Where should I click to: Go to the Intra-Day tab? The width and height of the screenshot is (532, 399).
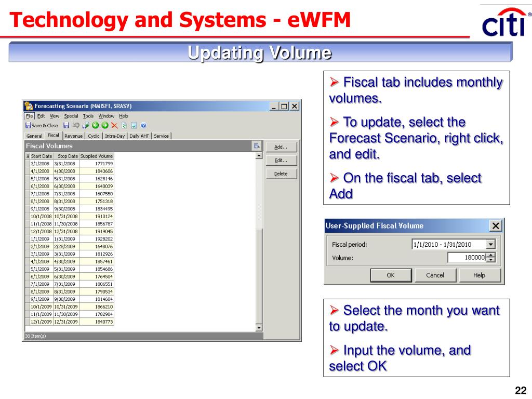coord(115,136)
